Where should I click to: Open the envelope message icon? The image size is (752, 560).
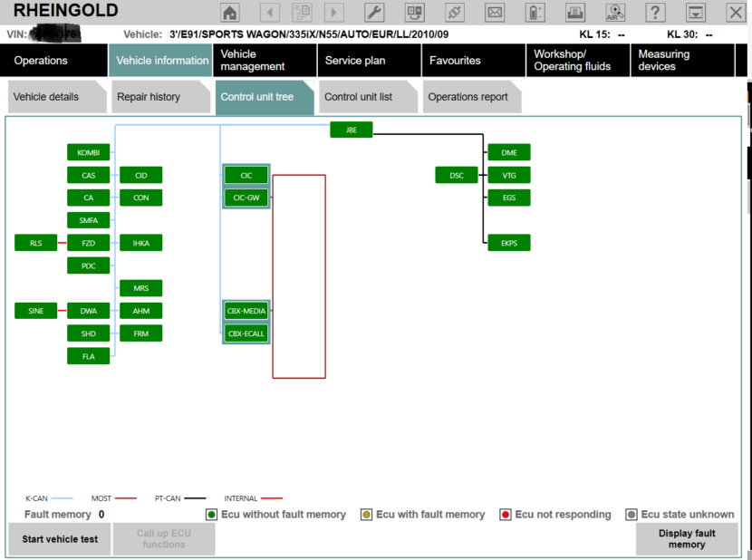[495, 13]
